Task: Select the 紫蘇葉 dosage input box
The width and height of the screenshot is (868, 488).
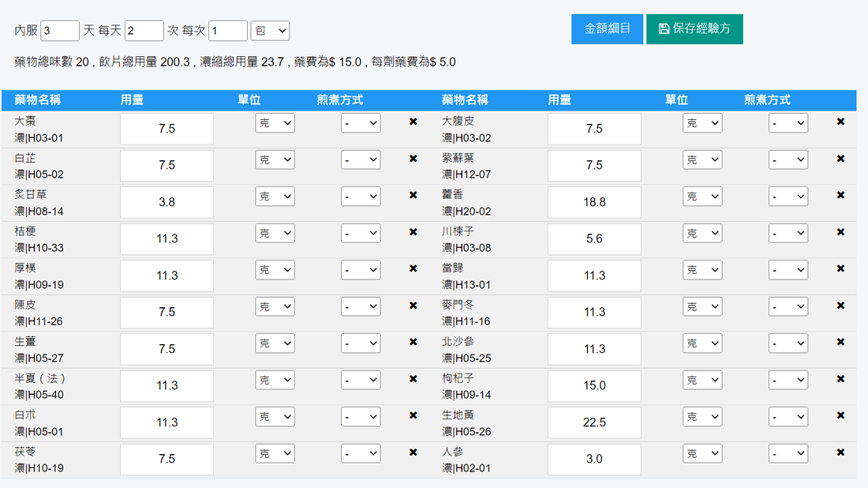Action: pyautogui.click(x=594, y=165)
